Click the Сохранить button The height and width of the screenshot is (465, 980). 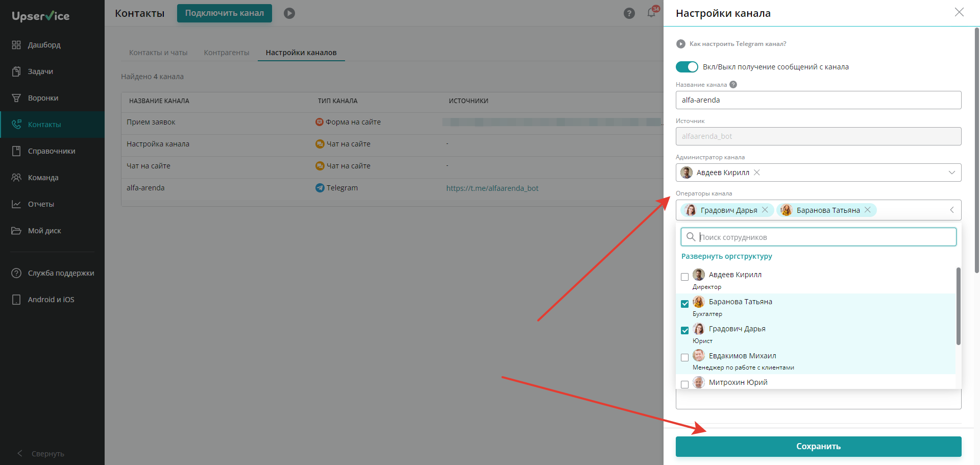click(819, 447)
